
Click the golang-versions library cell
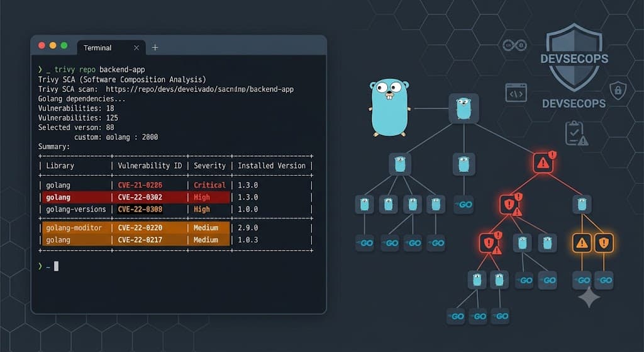tap(76, 209)
